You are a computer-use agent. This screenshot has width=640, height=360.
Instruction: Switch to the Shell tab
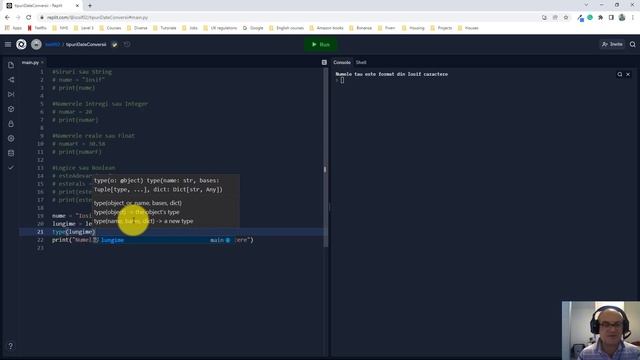click(x=361, y=62)
